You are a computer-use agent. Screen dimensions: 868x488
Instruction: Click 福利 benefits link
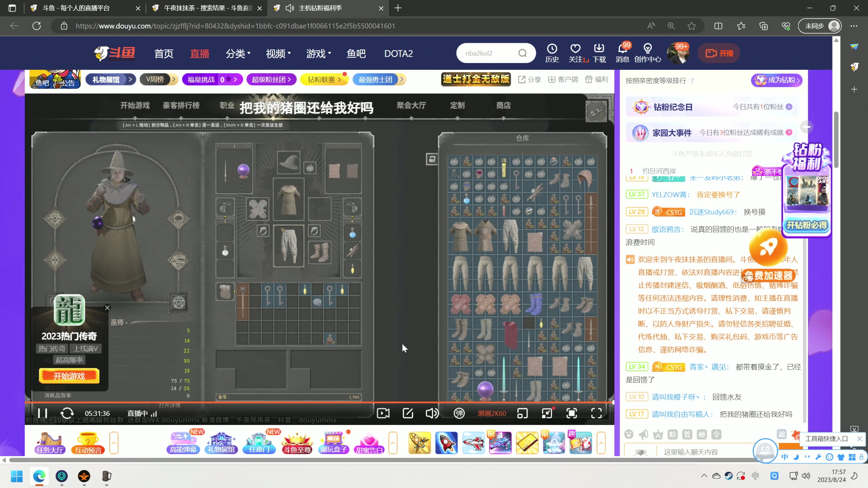click(597, 79)
